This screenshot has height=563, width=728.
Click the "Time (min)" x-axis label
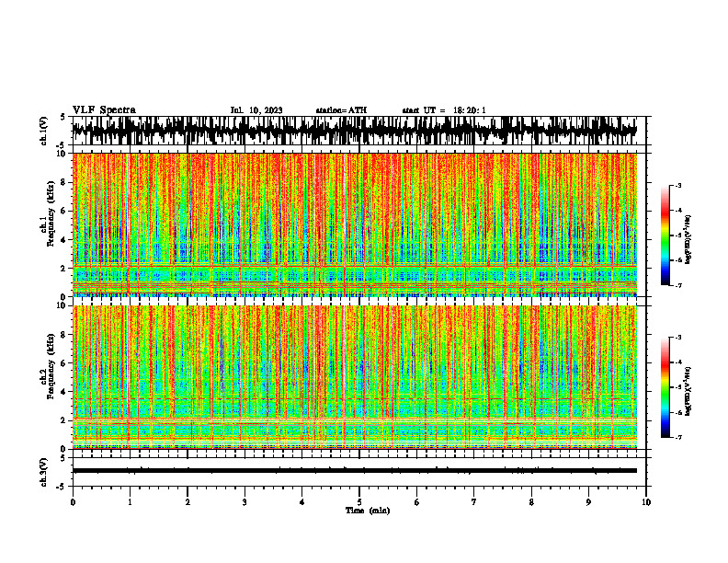click(368, 511)
